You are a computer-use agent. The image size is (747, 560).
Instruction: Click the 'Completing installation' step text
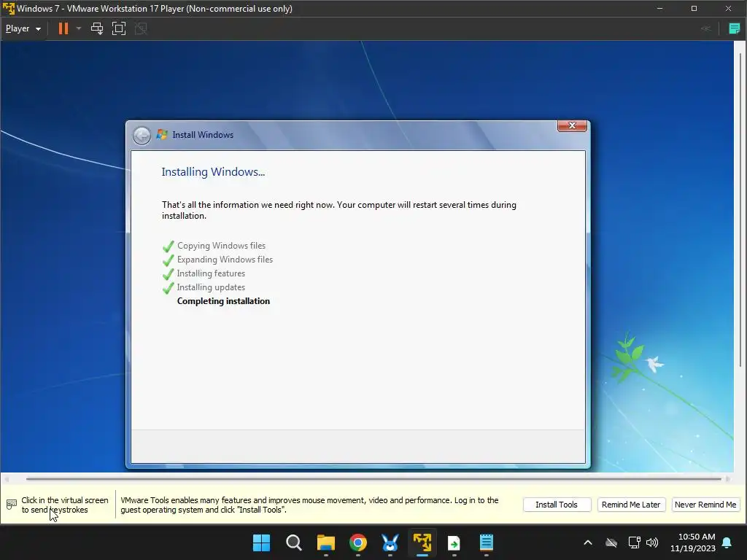click(223, 301)
